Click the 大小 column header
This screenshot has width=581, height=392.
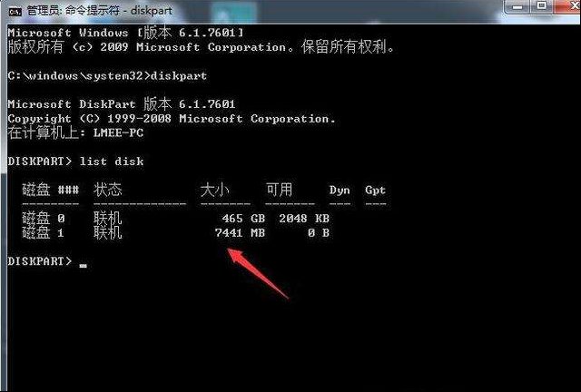click(x=214, y=190)
